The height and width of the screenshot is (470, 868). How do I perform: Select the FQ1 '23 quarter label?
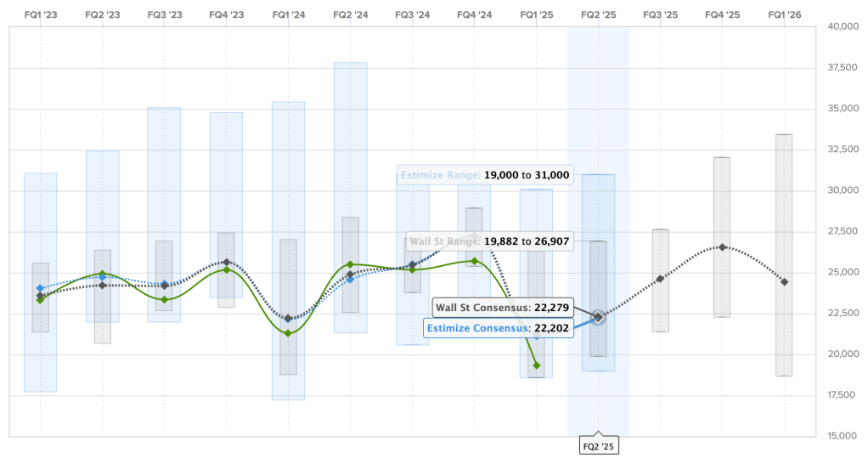tap(40, 15)
